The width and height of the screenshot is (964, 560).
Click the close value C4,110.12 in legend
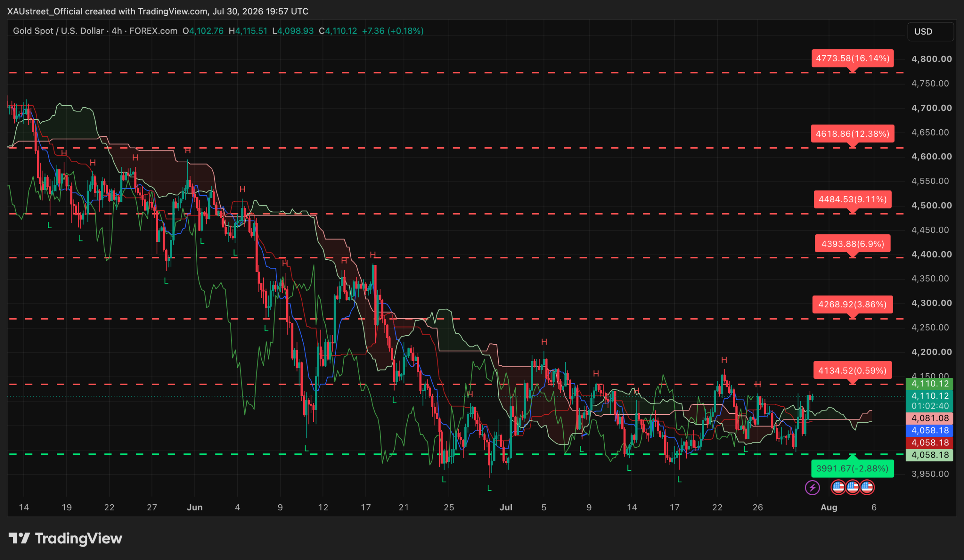click(338, 31)
